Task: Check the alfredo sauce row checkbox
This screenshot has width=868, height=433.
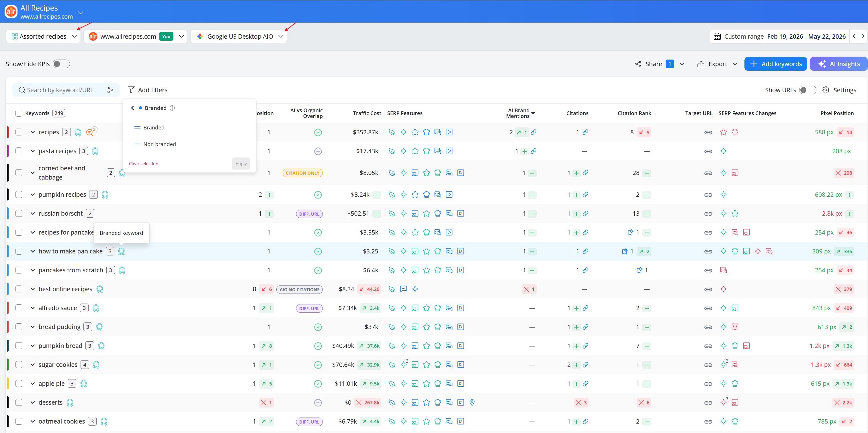Action: pyautogui.click(x=19, y=308)
